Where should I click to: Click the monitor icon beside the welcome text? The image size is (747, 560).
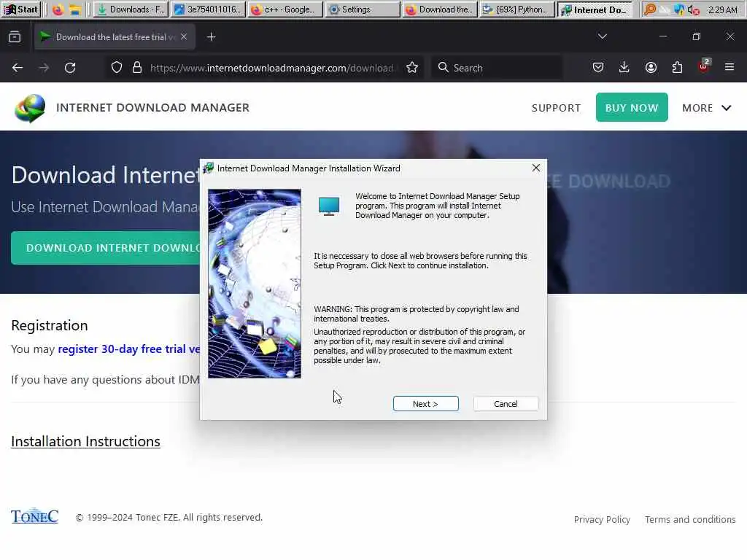[x=329, y=206]
